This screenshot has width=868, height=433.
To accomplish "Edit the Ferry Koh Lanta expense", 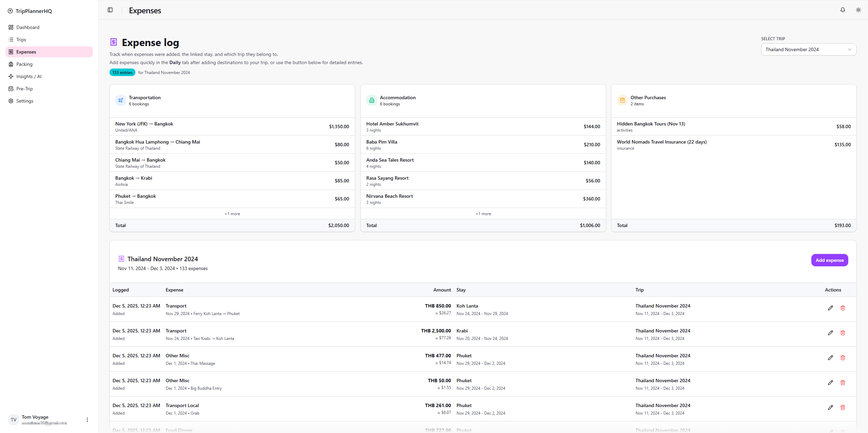I will click(x=830, y=308).
